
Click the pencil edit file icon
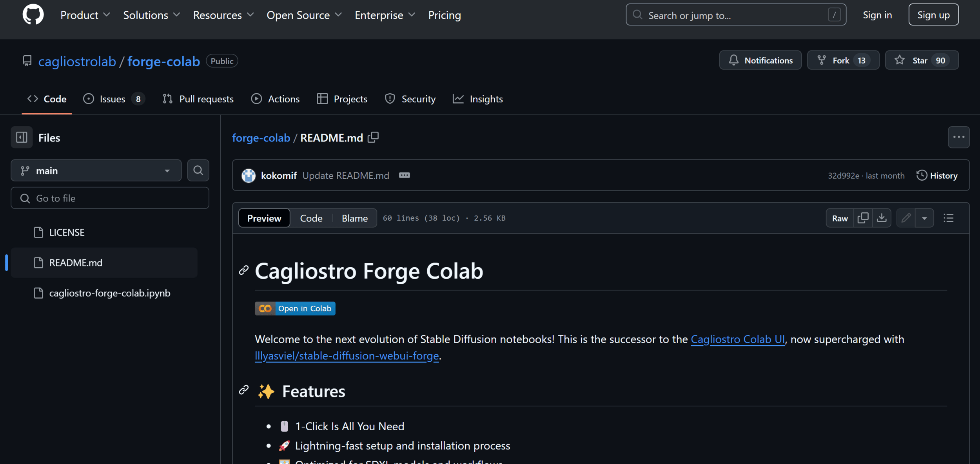[906, 218]
